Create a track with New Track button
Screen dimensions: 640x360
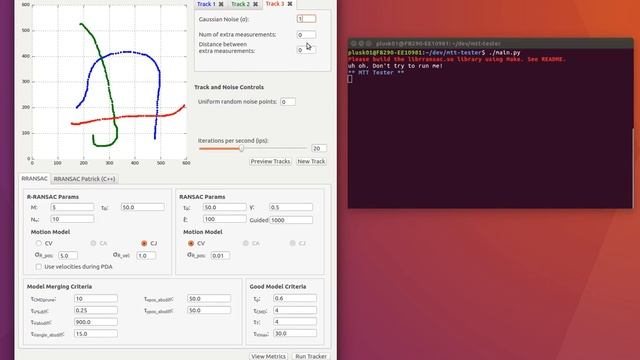click(x=311, y=161)
